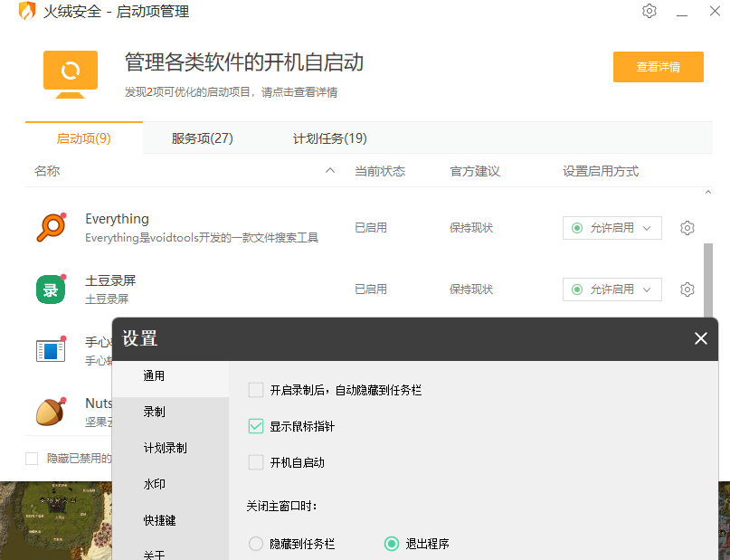Open gear settings for Everything startup item
The width and height of the screenshot is (730, 560).
687,228
